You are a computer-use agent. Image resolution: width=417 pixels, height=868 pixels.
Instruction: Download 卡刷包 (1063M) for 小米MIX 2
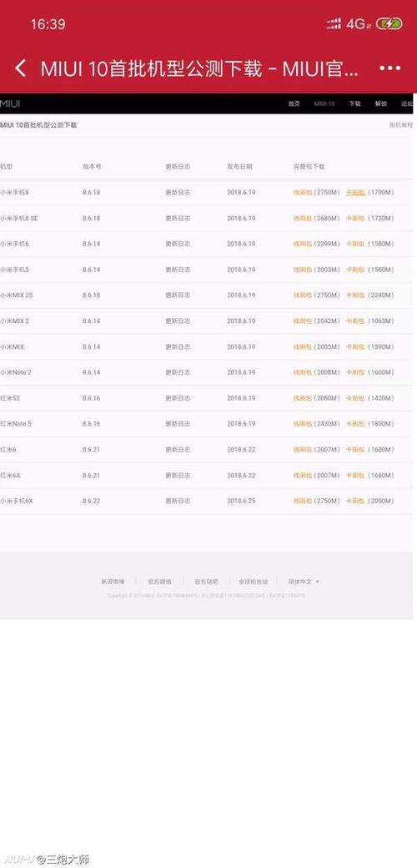click(355, 321)
